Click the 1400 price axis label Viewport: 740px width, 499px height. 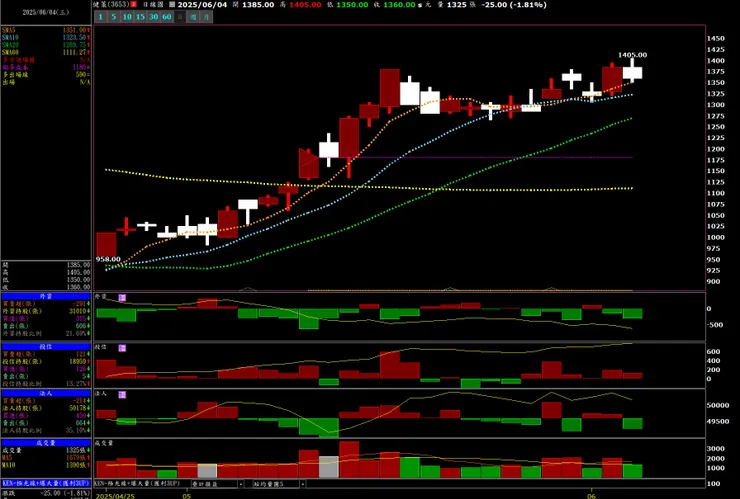pos(715,61)
